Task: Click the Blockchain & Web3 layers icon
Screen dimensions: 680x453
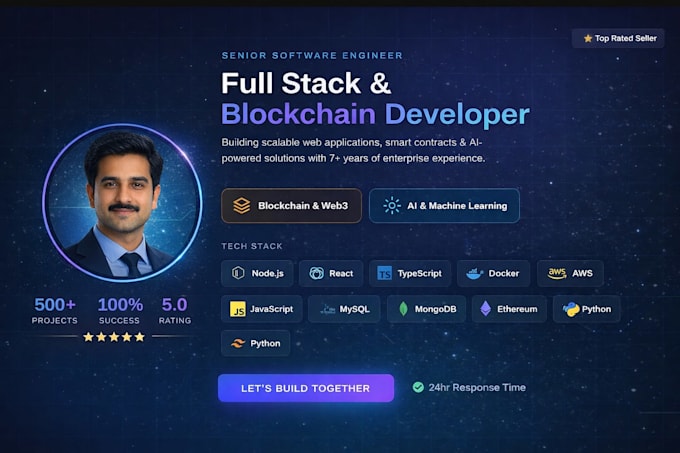Action: click(242, 205)
